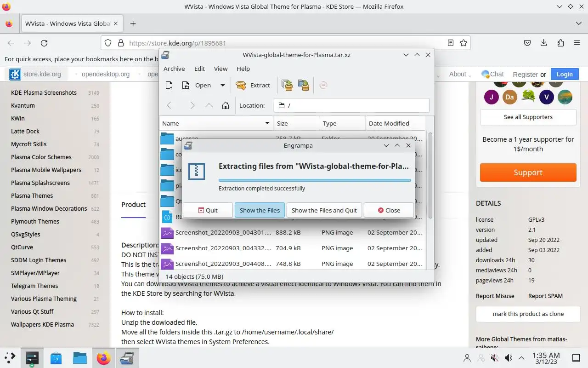Toggle Firefox reader view icon
Screen dimensions: 588x368
tap(451, 43)
